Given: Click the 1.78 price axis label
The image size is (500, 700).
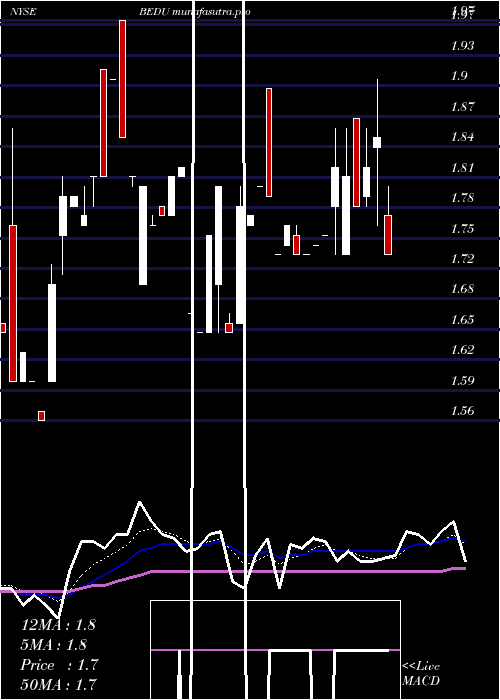Looking at the screenshot, I should pyautogui.click(x=463, y=198).
